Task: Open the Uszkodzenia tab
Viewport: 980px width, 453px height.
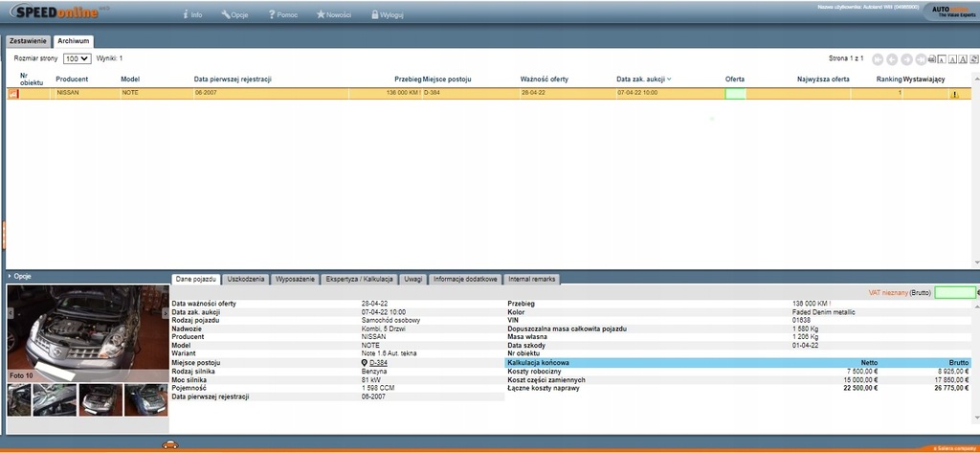Action: [246, 279]
